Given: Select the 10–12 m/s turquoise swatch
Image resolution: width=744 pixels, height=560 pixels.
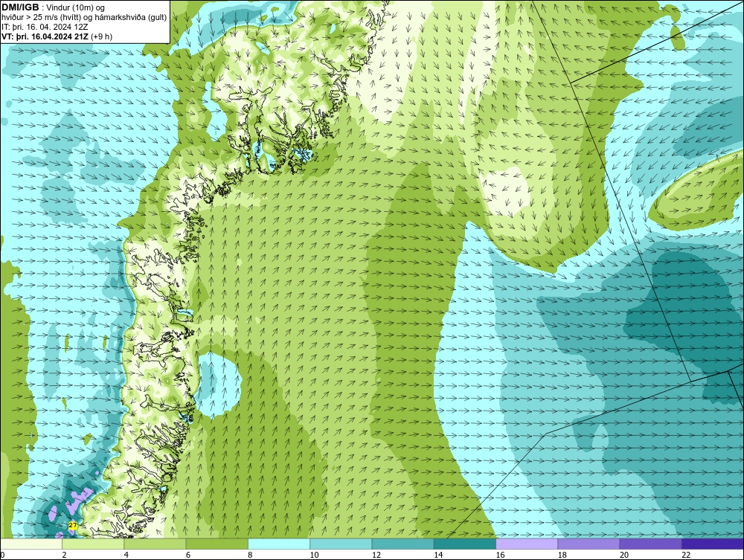Looking at the screenshot, I should coord(341,544).
